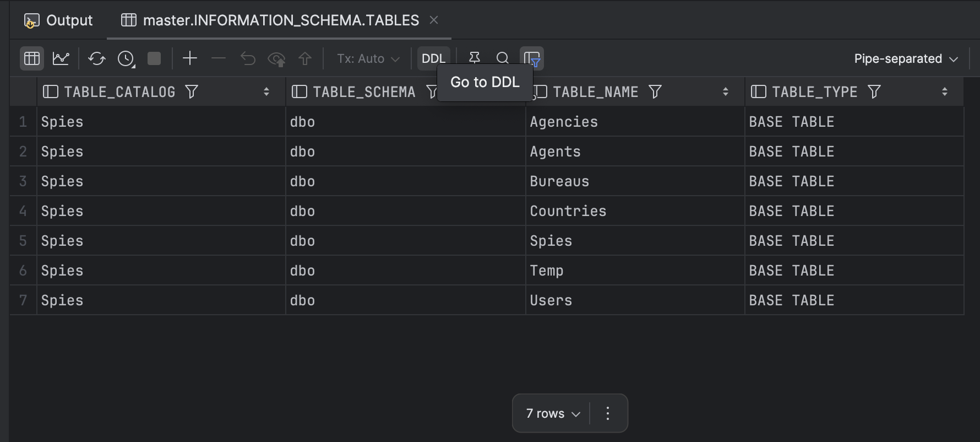Toggle filter on TABLE_CATALOG column
This screenshot has height=442, width=980.
(x=192, y=91)
